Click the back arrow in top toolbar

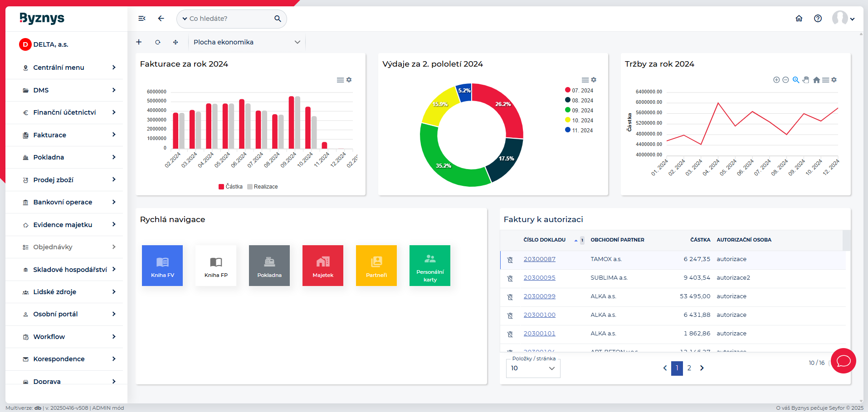click(161, 19)
